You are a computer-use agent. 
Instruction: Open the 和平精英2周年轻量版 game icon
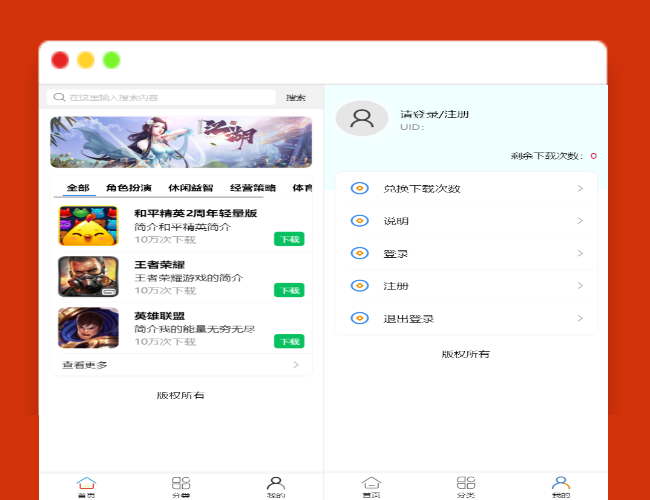[x=88, y=226]
